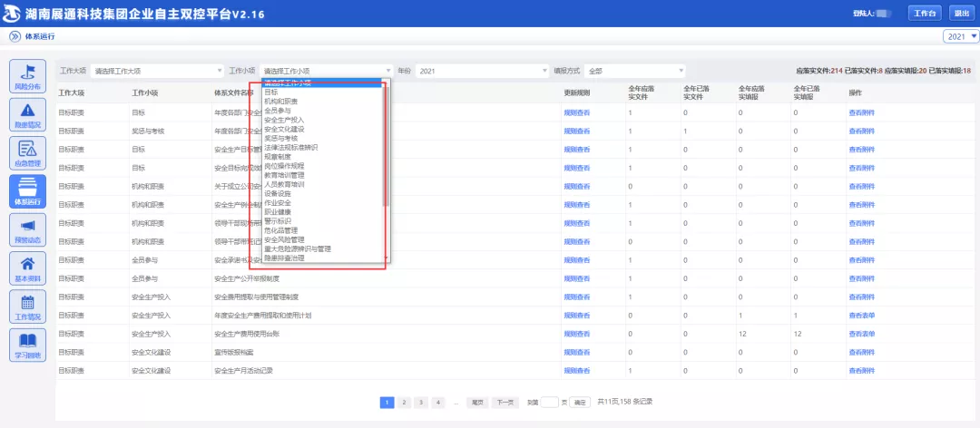Click the 体系运行 breadcrumb text

40,37
